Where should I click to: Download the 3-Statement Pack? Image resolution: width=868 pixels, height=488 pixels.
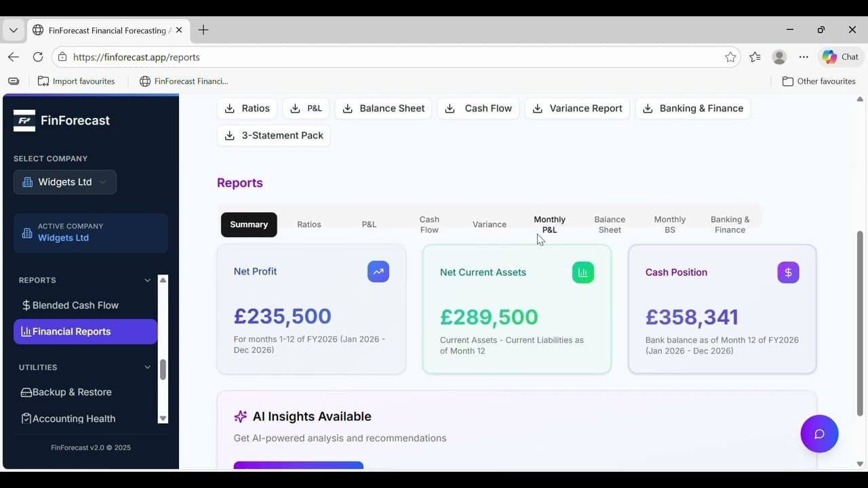click(274, 136)
